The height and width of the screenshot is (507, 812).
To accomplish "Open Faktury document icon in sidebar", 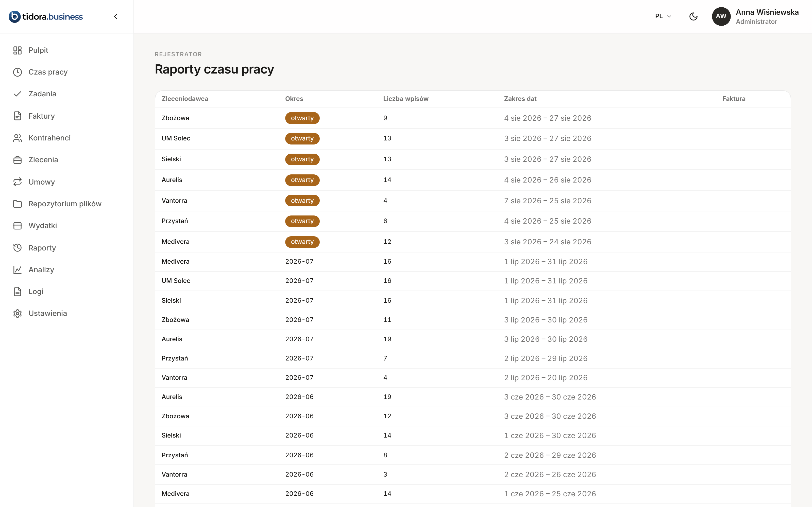I will (x=18, y=116).
